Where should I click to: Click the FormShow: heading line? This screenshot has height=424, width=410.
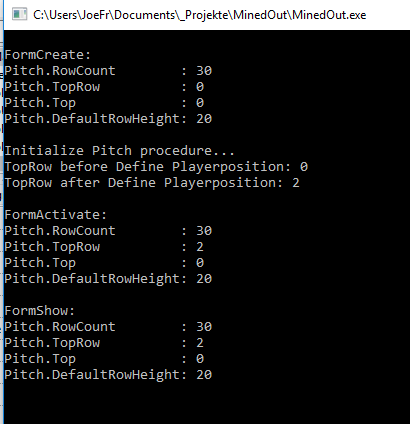tap(40, 311)
